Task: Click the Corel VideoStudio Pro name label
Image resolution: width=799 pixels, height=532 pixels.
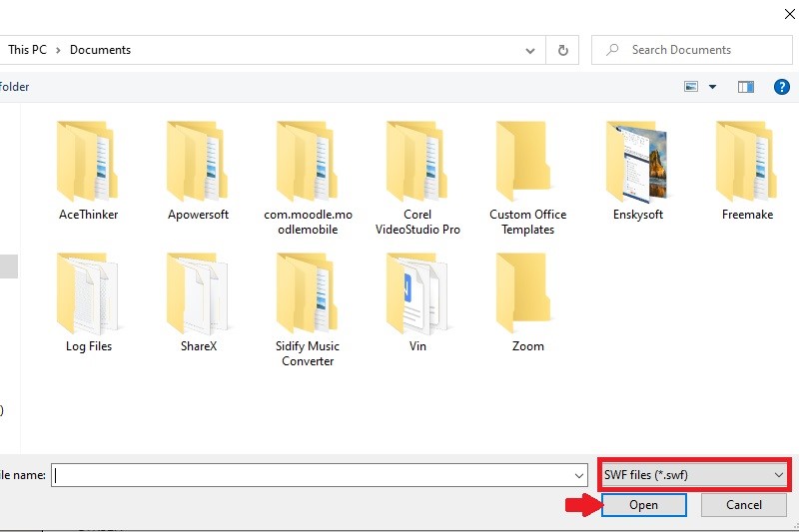Action: coord(417,222)
